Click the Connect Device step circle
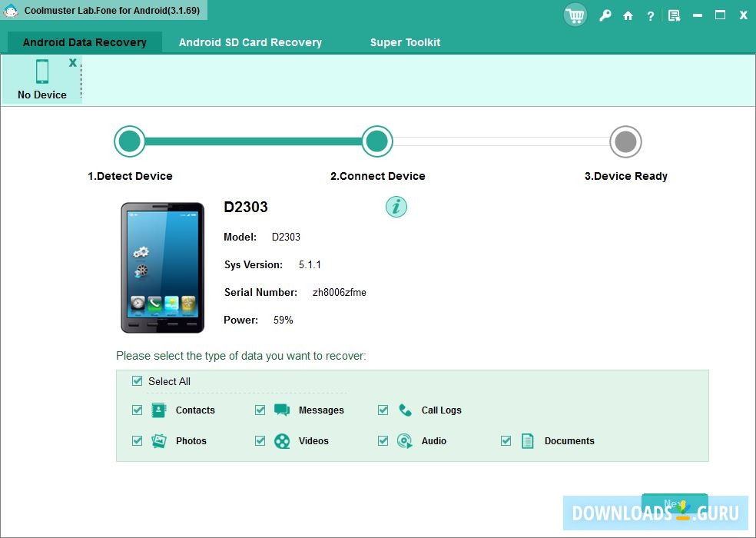The height and width of the screenshot is (538, 756). click(x=377, y=141)
